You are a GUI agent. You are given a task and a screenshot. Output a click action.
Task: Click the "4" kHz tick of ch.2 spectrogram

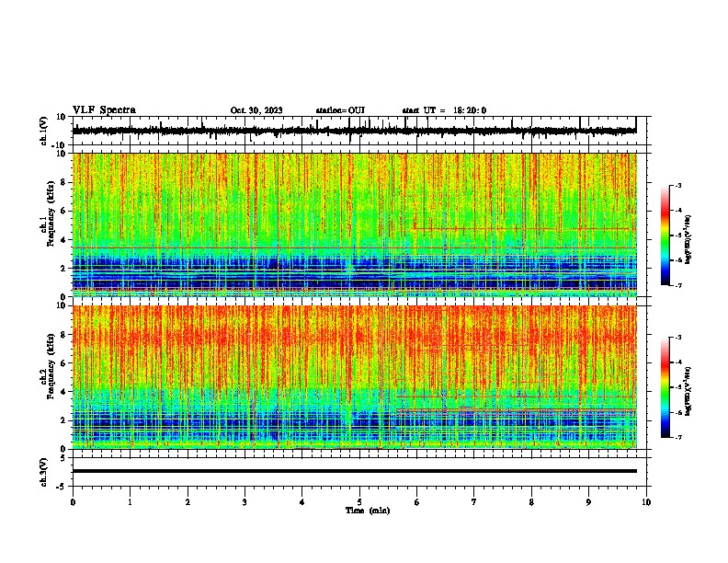[64, 392]
